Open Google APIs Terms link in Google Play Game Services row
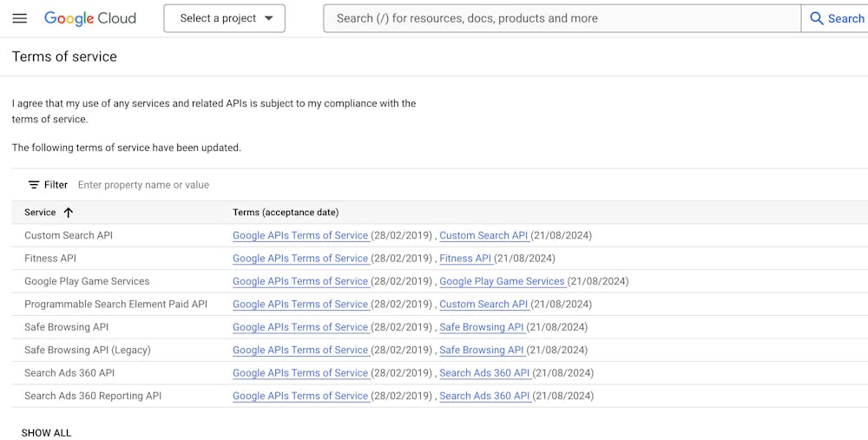The image size is (868, 440). (301, 281)
